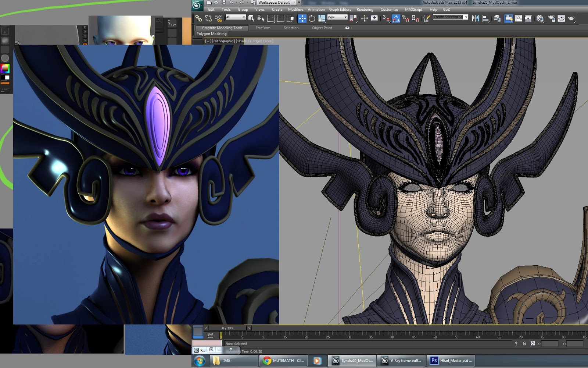This screenshot has width=588, height=368.
Task: Click the Polygon Modeling panel button
Action: pos(211,34)
